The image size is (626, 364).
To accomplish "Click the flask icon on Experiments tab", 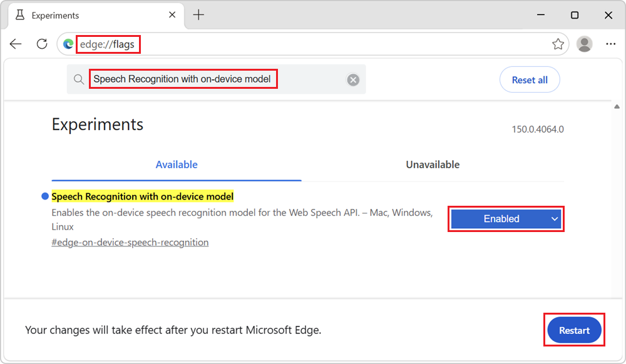I will 20,15.
